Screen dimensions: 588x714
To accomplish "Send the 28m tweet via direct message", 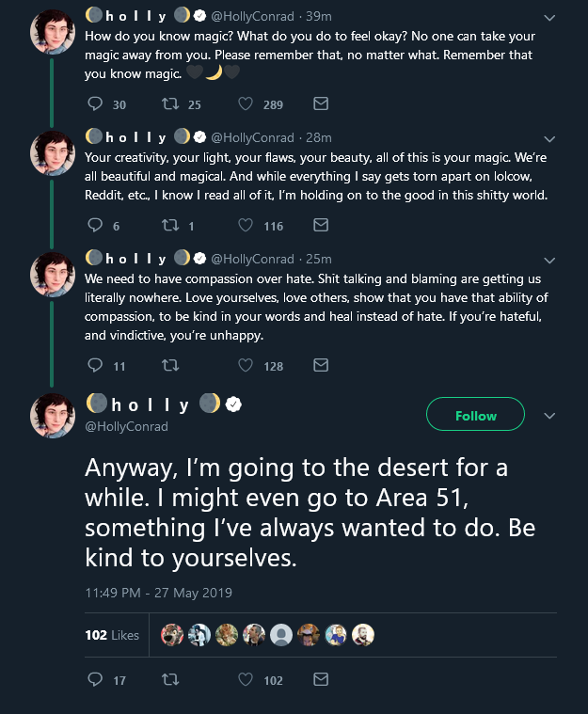I will [x=321, y=225].
